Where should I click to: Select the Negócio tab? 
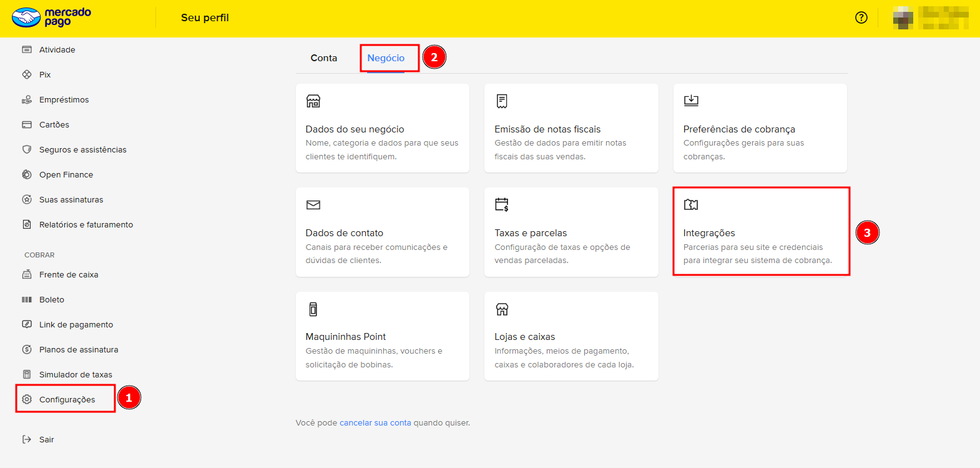pyautogui.click(x=386, y=58)
